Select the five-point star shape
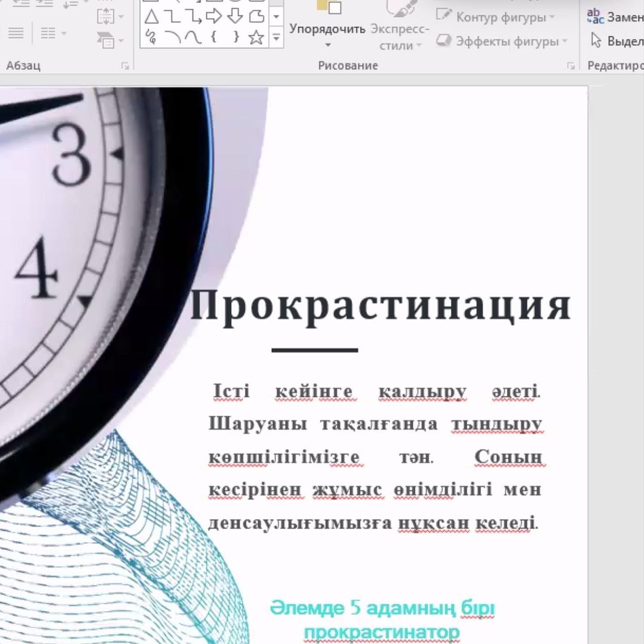This screenshot has width=644, height=644. (x=256, y=38)
